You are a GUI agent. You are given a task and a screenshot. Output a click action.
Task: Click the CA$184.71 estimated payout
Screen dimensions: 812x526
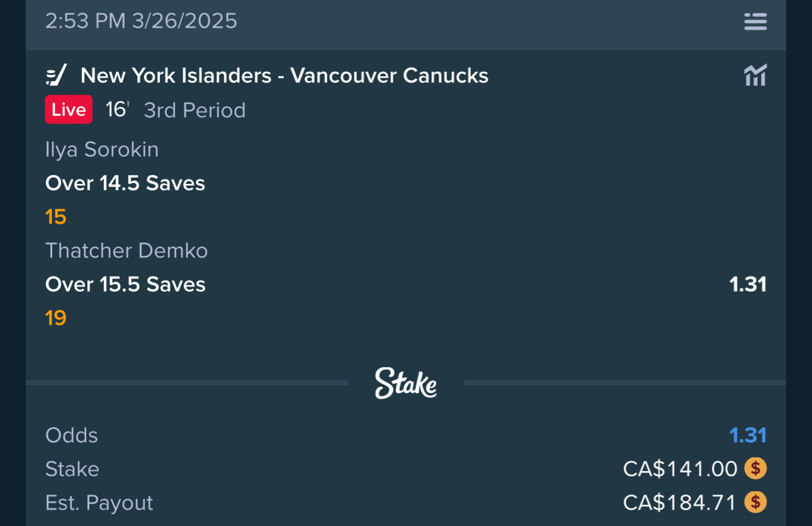pos(680,502)
